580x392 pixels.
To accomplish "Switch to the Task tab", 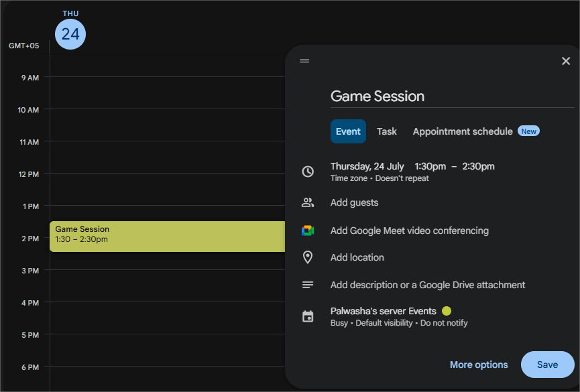I will pos(386,131).
